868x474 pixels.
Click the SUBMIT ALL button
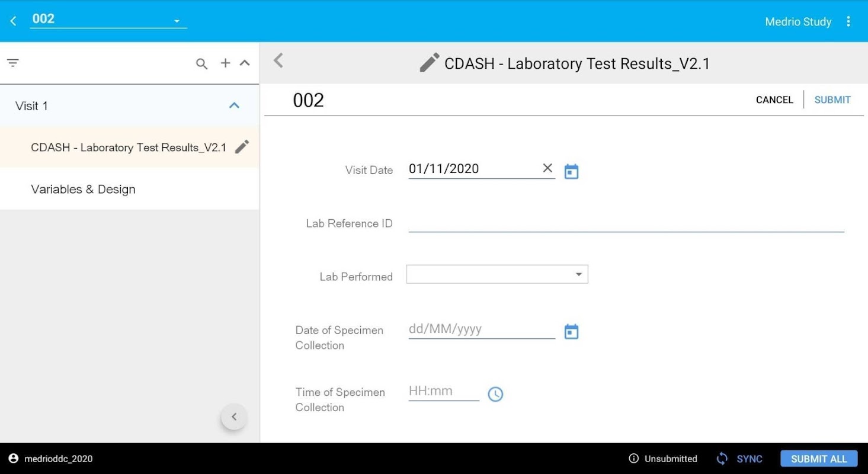pyautogui.click(x=819, y=459)
